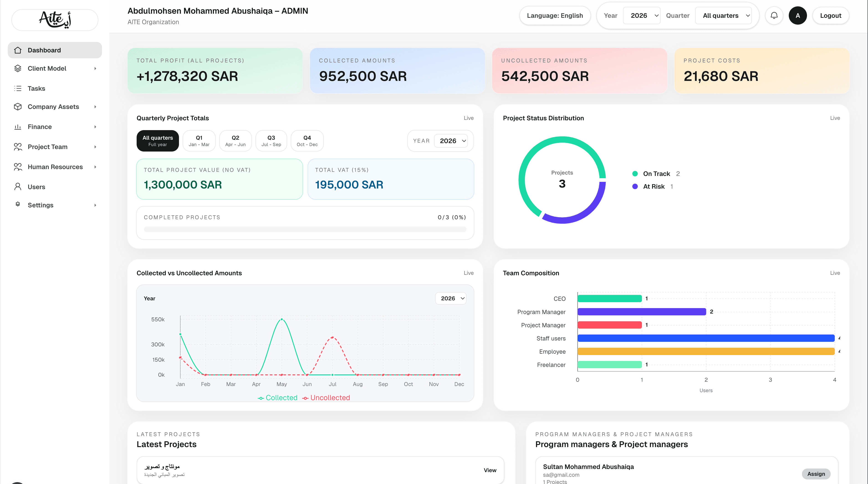Viewport: 868px width, 484px height.
Task: Expand the Human Resources submenu arrow
Action: click(95, 167)
